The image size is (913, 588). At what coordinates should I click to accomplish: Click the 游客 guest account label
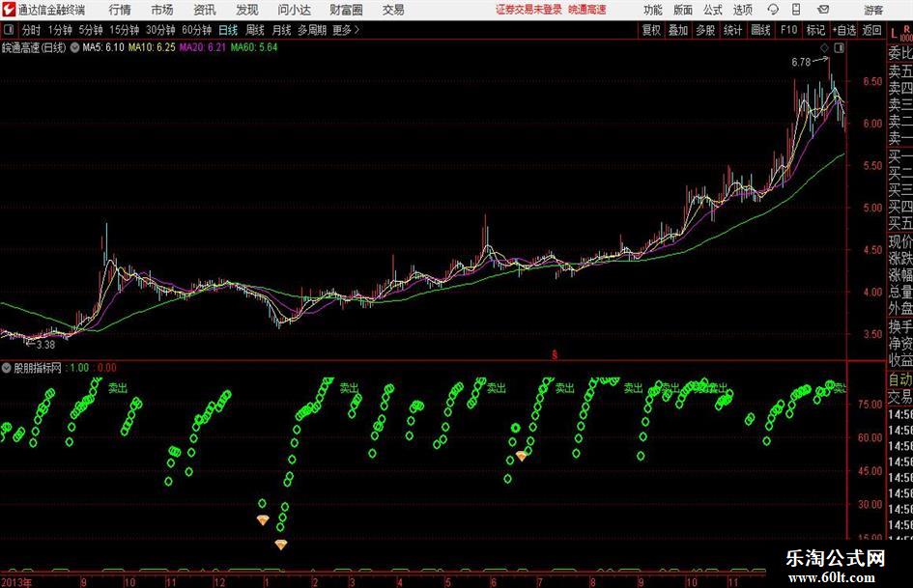873,10
